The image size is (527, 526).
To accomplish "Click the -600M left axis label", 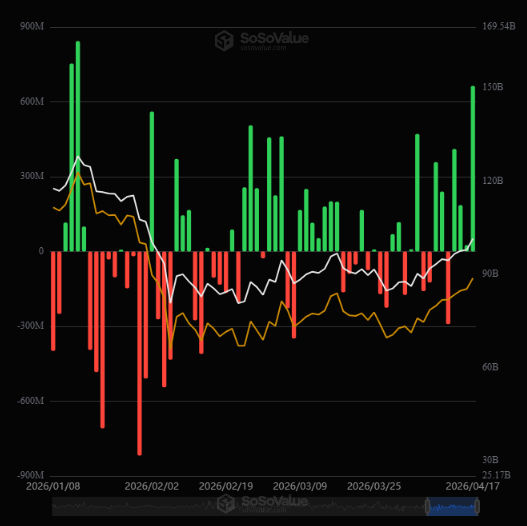I will tap(30, 401).
